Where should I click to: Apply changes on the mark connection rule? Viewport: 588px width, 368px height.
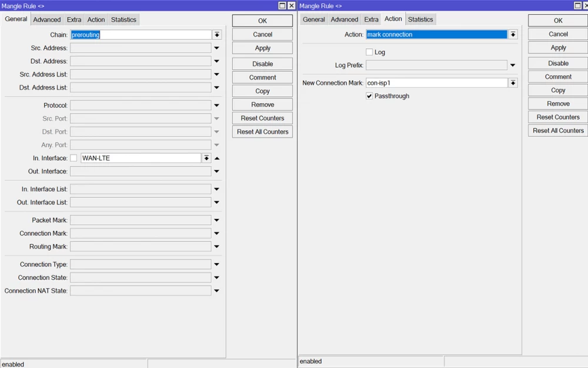tap(557, 47)
